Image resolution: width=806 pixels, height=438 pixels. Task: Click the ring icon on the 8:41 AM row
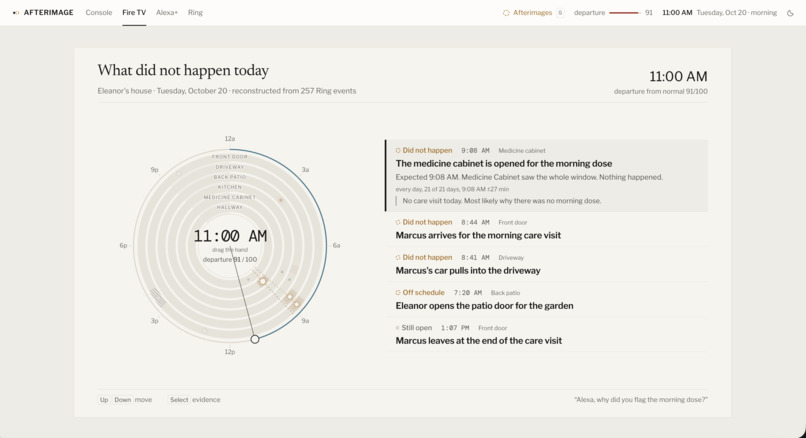tap(398, 258)
